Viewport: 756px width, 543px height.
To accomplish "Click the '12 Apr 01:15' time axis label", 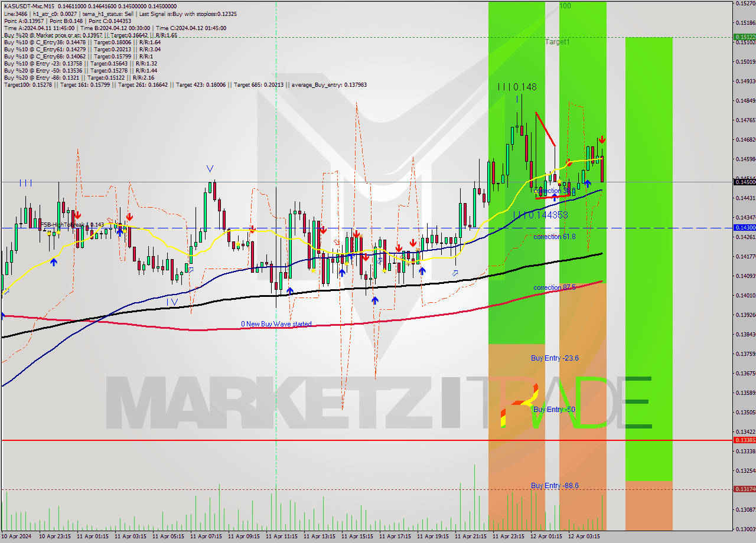I will coord(546,537).
